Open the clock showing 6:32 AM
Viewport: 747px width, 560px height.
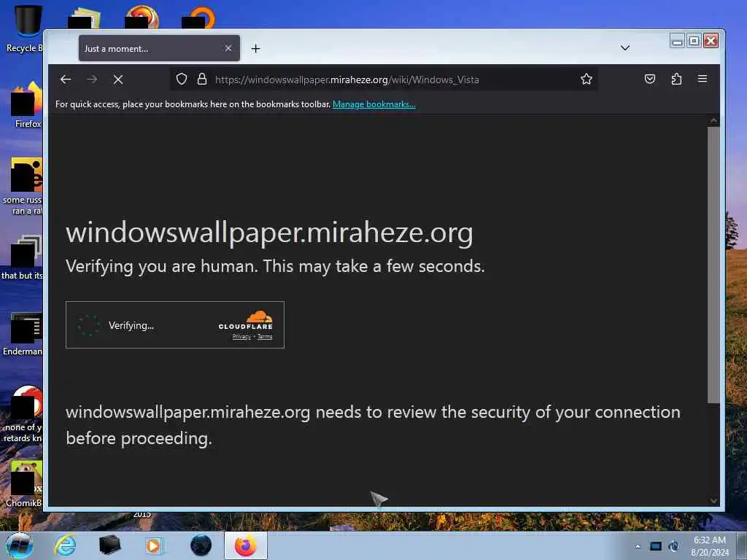click(x=710, y=546)
